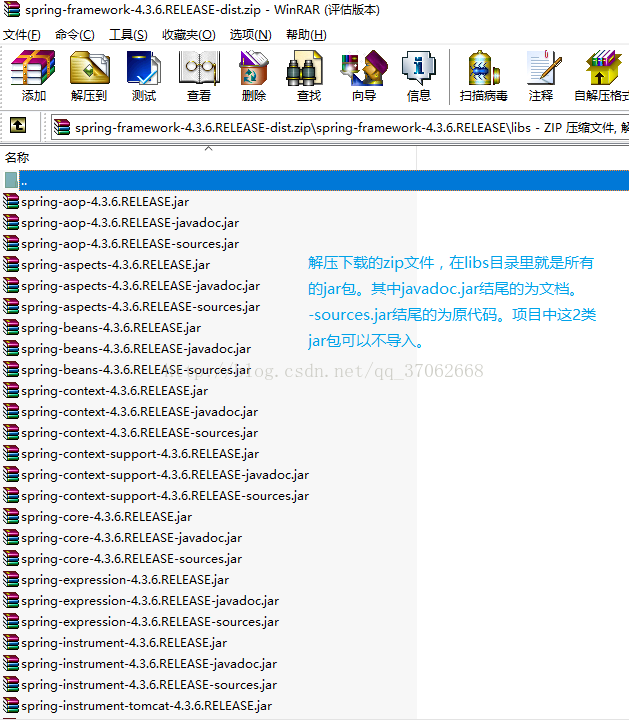Click the icon beside spring-aop-4.3.6.RELEASE.jar

pyautogui.click(x=11, y=201)
